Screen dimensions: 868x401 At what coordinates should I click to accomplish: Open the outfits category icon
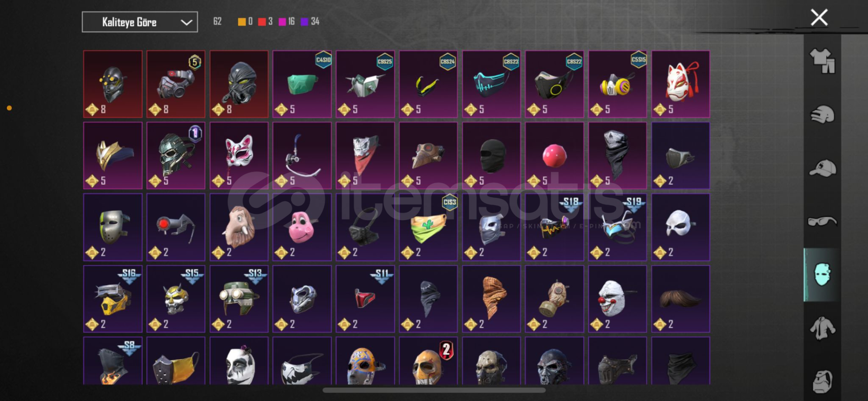[822, 61]
